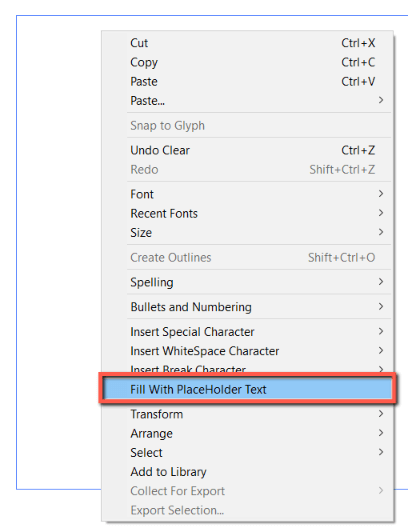Viewport: 408px width, 529px height.
Task: Open the Select submenu
Action: point(247,452)
